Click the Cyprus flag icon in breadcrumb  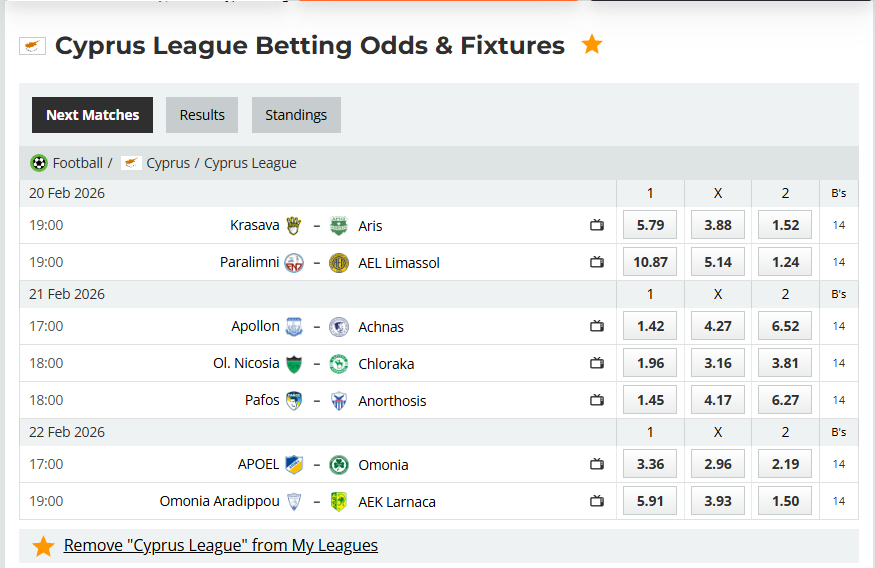(131, 163)
